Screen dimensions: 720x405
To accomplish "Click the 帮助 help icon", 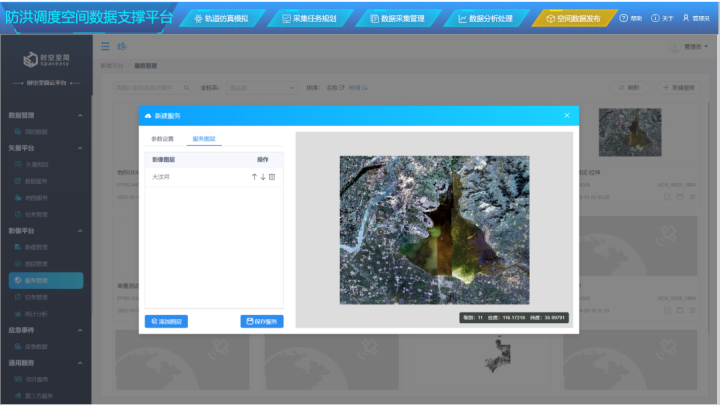I will [624, 18].
